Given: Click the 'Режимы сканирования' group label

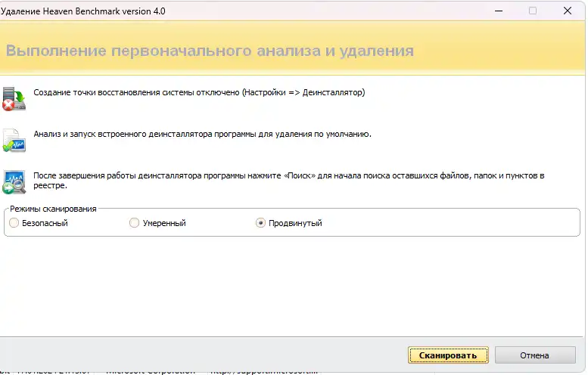Looking at the screenshot, I should [53, 209].
